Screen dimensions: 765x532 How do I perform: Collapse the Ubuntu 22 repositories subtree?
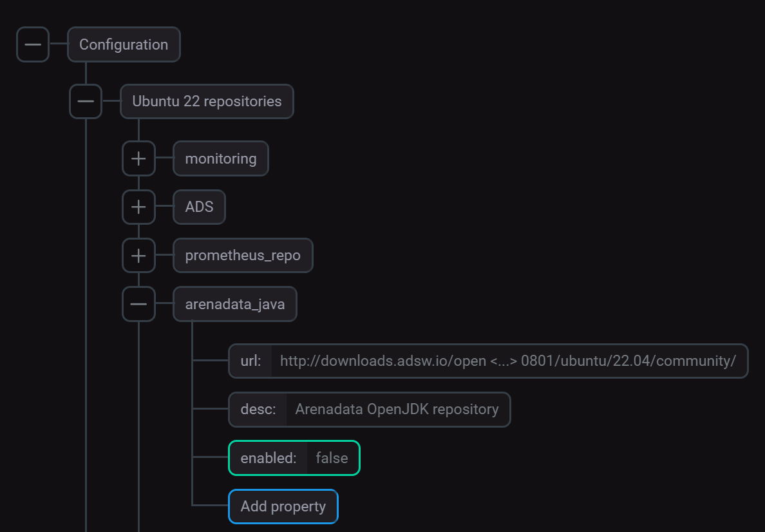[85, 101]
